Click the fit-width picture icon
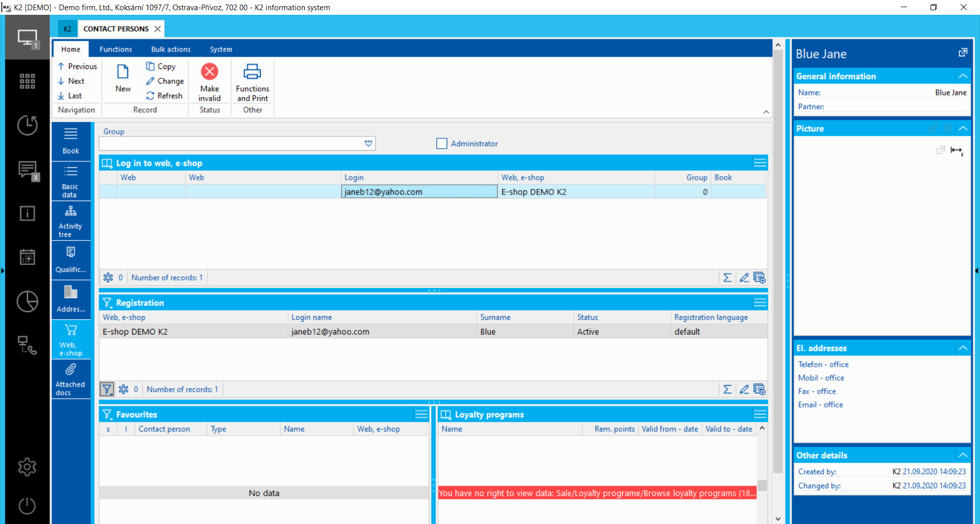This screenshot has height=524, width=980. pyautogui.click(x=957, y=150)
